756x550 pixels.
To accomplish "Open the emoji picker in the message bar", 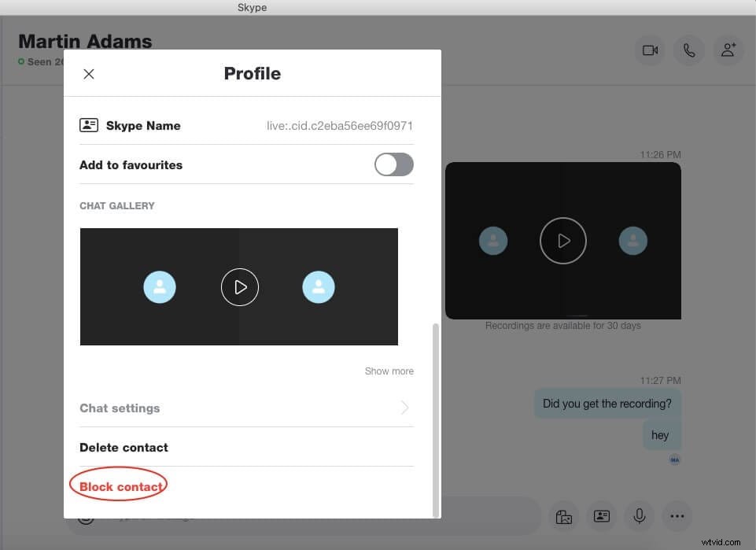I will point(86,516).
